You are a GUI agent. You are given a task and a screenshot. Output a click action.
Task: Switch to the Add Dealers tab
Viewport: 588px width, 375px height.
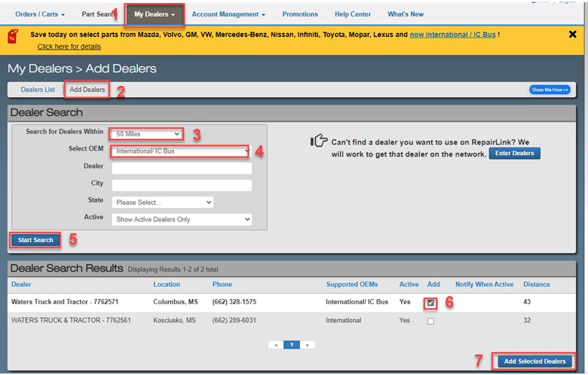(87, 90)
